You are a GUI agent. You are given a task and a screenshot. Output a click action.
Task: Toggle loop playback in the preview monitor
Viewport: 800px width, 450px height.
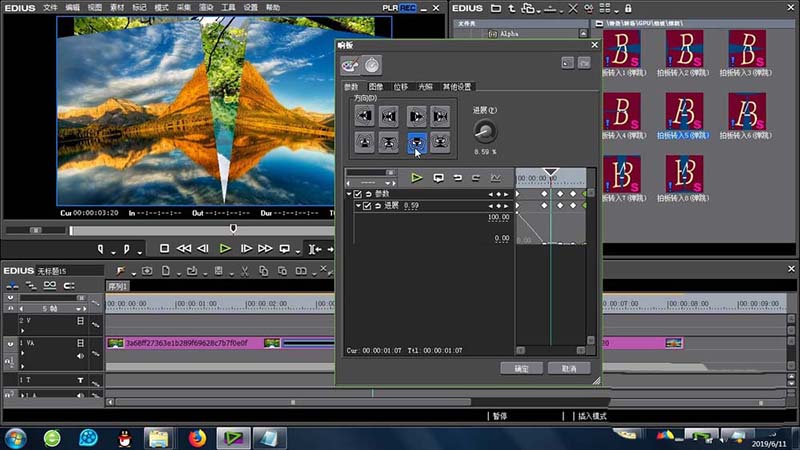285,248
